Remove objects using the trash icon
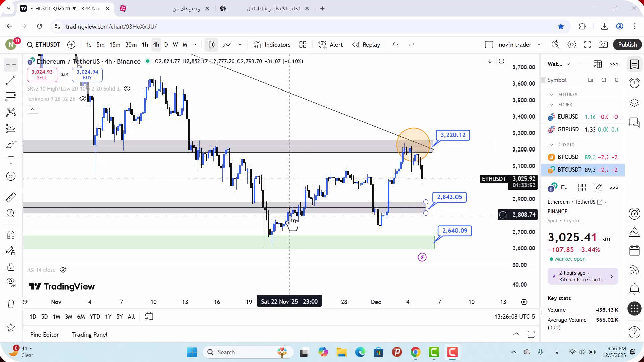Image resolution: width=644 pixels, height=362 pixels. [x=11, y=304]
